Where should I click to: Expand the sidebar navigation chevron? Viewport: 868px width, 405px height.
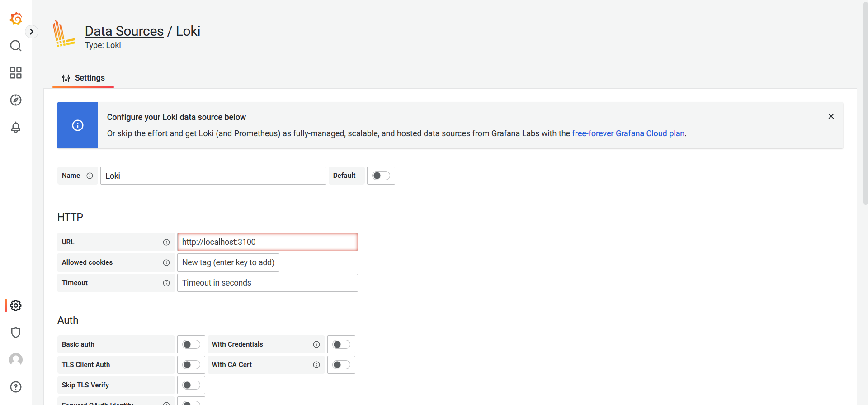tap(31, 32)
